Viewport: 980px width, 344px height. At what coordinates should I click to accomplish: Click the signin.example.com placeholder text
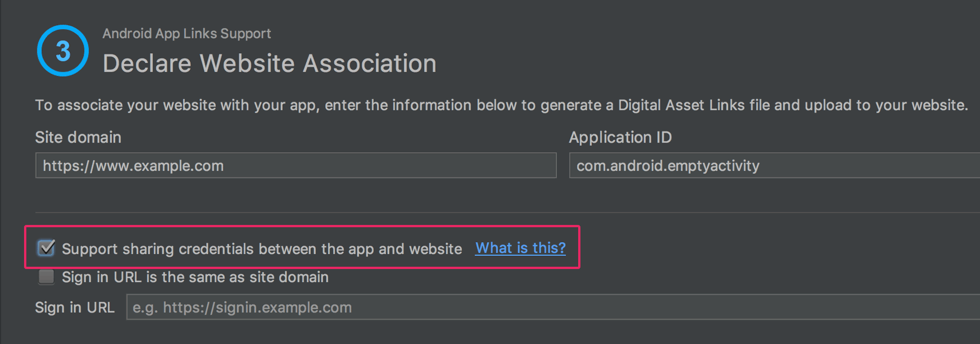[x=242, y=307]
